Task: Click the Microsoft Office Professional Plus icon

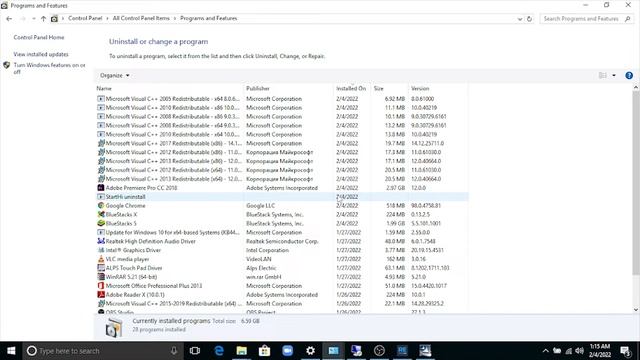Action: click(x=101, y=286)
